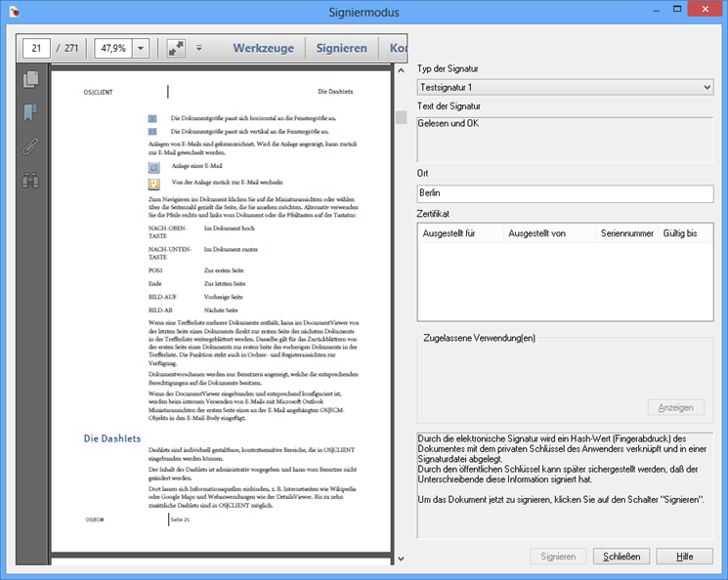Viewport: 728px width, 580px height.
Task: Open the bookmarks panel
Action: tap(30, 113)
